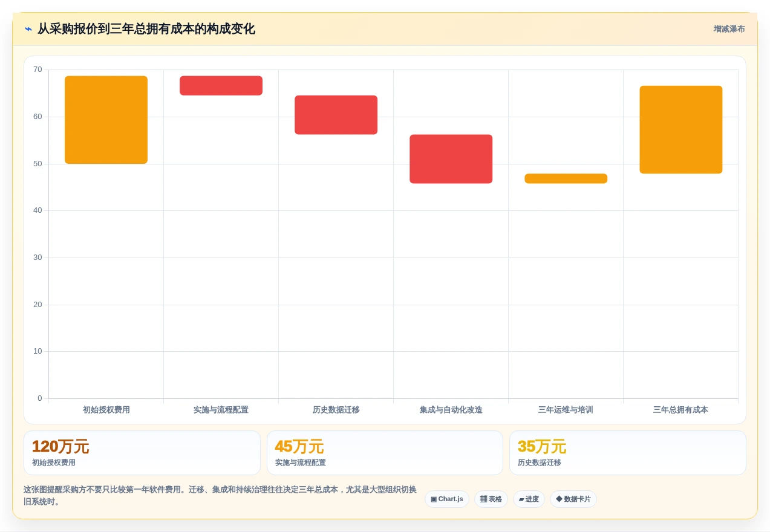Image resolution: width=770 pixels, height=532 pixels.
Task: Open the 35万元 data card
Action: [x=627, y=453]
